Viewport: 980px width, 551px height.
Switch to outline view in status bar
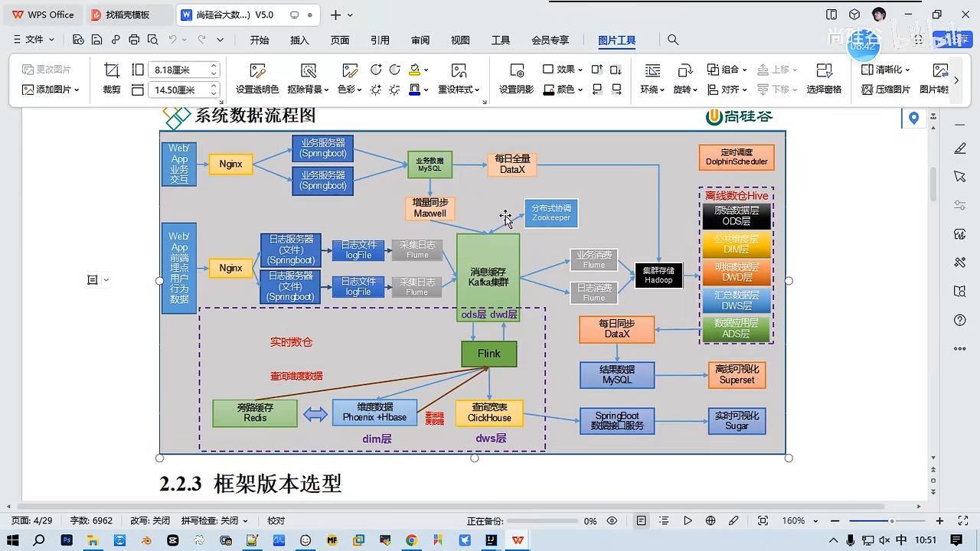click(x=664, y=520)
